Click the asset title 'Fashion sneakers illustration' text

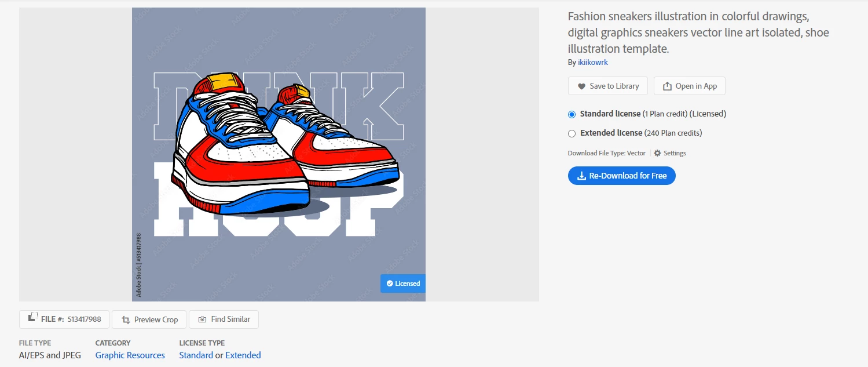point(698,32)
